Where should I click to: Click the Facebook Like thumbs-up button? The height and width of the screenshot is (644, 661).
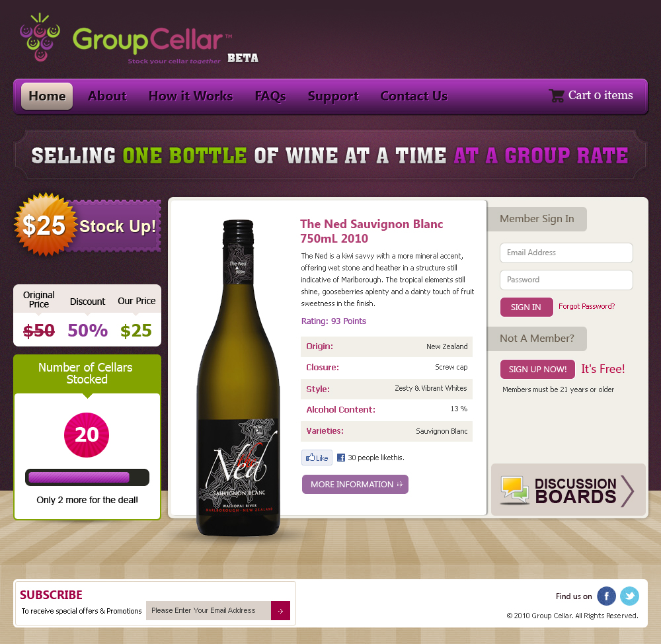317,458
